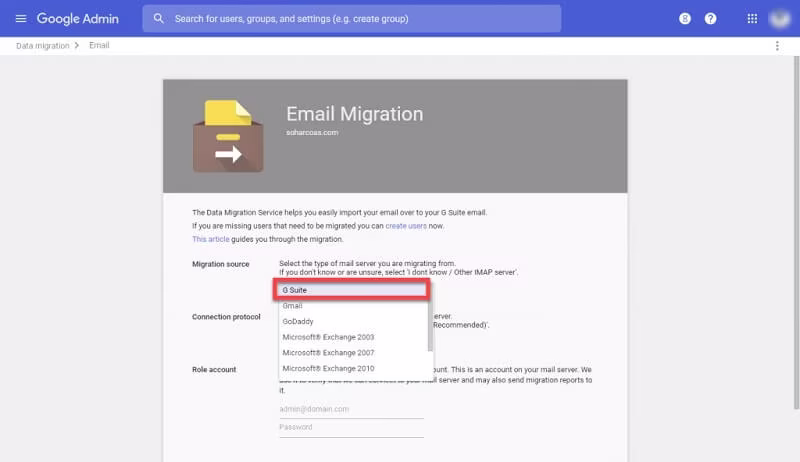Screen dimensions: 800x462
Task: Click the Migration source label
Action: point(220,264)
